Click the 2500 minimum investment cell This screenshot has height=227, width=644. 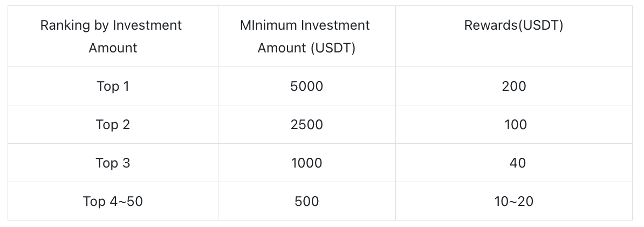pos(306,125)
